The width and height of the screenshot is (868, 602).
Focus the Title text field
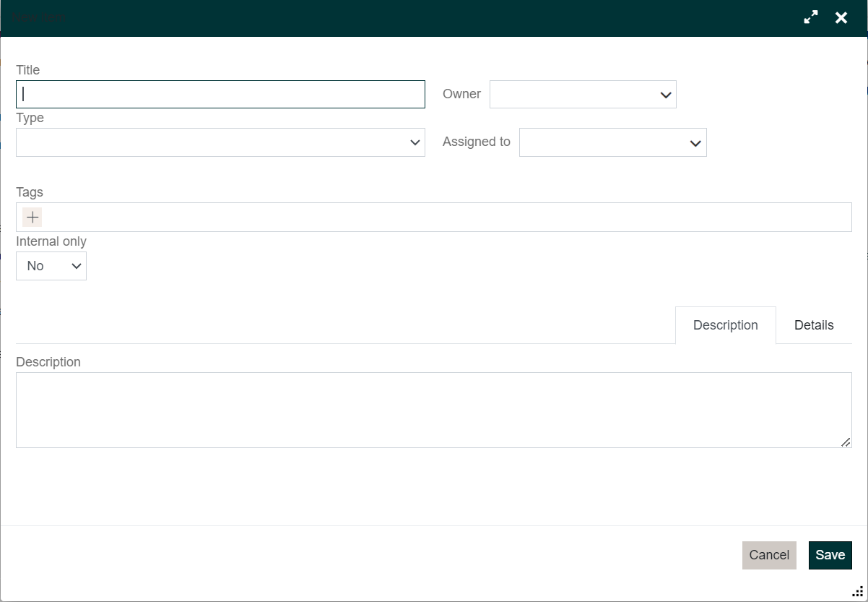click(220, 95)
